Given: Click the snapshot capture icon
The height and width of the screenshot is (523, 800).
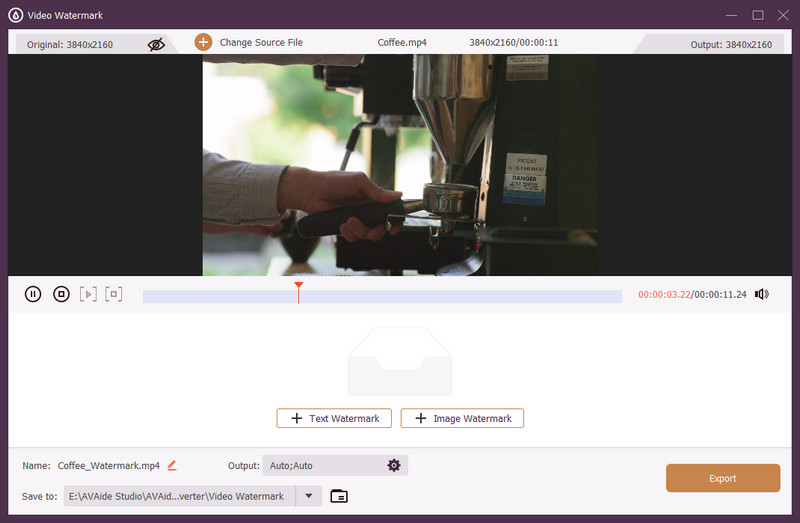Looking at the screenshot, I should (114, 294).
